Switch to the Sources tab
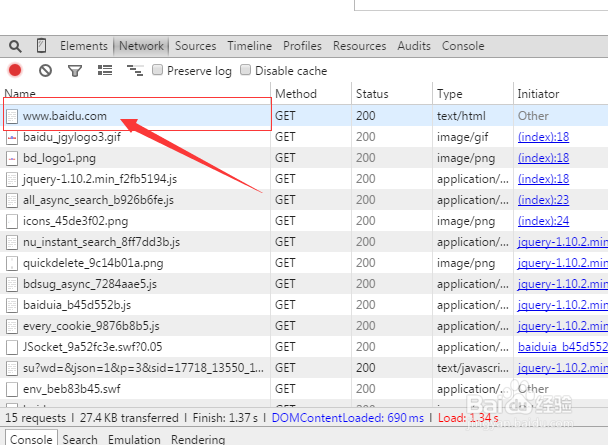The image size is (608, 445). (x=195, y=46)
